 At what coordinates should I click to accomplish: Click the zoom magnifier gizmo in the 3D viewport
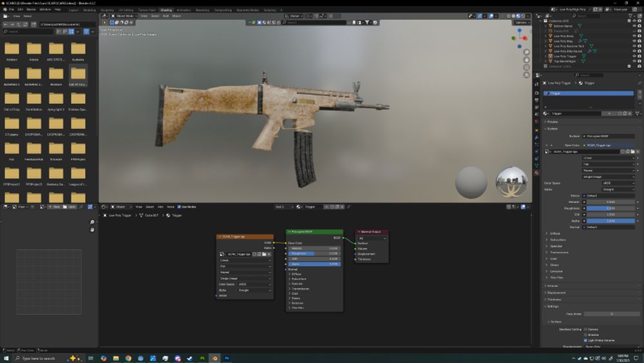tap(527, 53)
